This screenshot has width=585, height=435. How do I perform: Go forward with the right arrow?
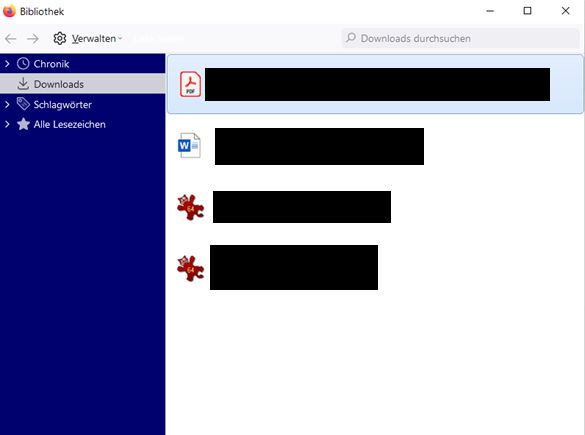33,38
